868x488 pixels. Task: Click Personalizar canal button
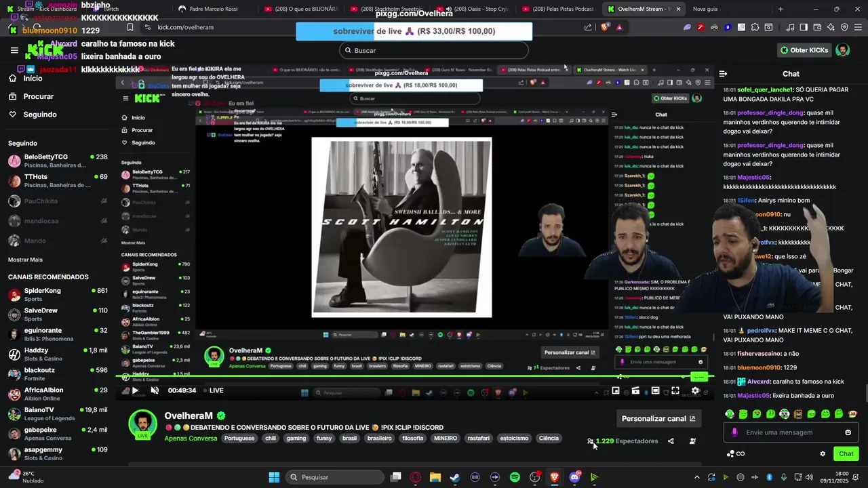(658, 419)
